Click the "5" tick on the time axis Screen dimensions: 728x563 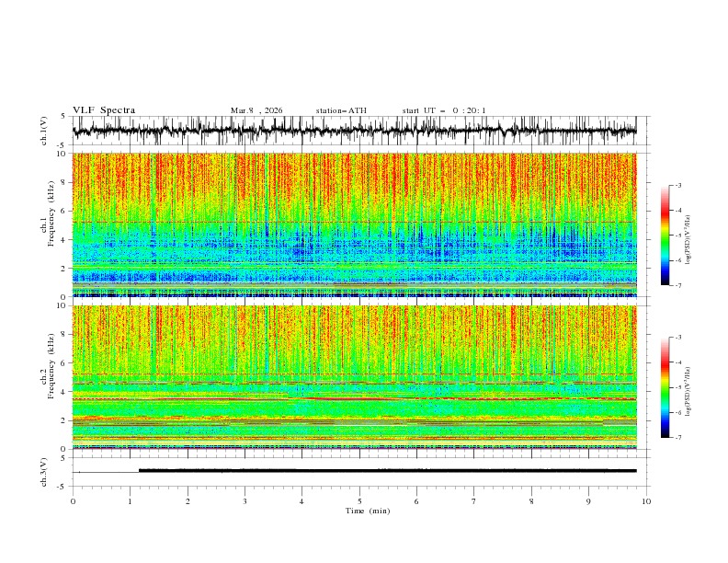pos(359,501)
